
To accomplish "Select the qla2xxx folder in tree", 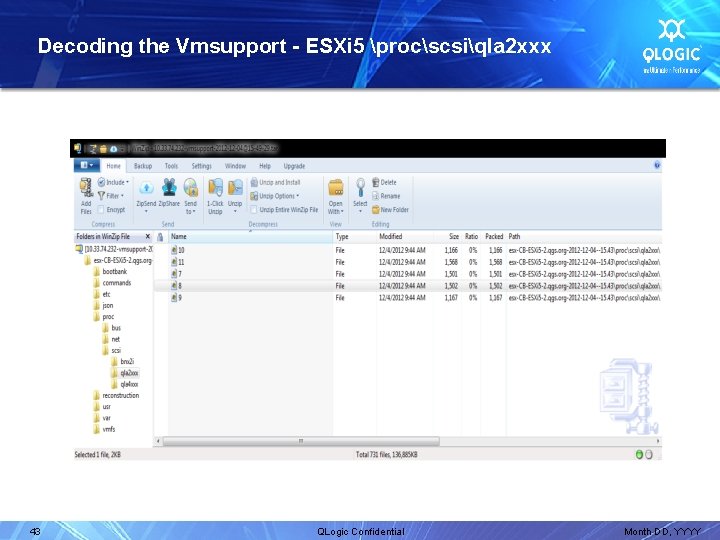I will (x=125, y=373).
